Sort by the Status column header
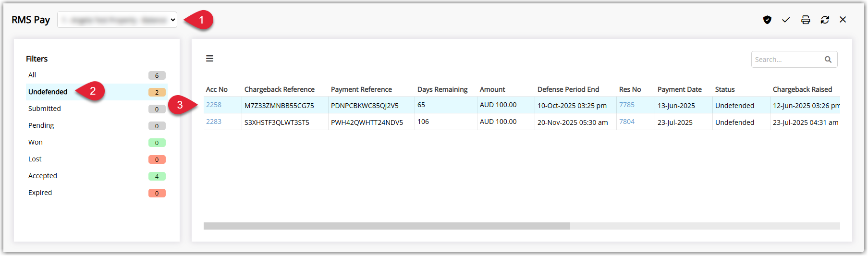 725,89
